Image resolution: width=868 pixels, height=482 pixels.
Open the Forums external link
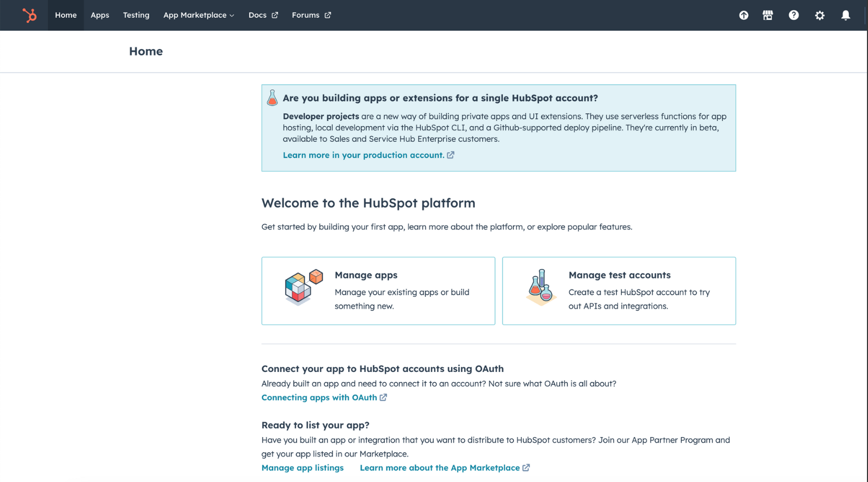point(311,15)
